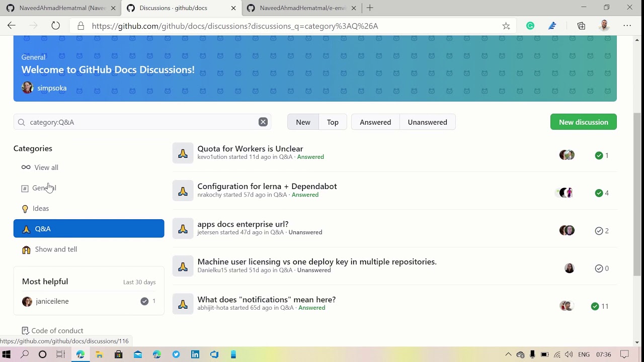Click participant avatar for Machine user licensing
Viewport: 644px width, 362px height.
coord(570,268)
